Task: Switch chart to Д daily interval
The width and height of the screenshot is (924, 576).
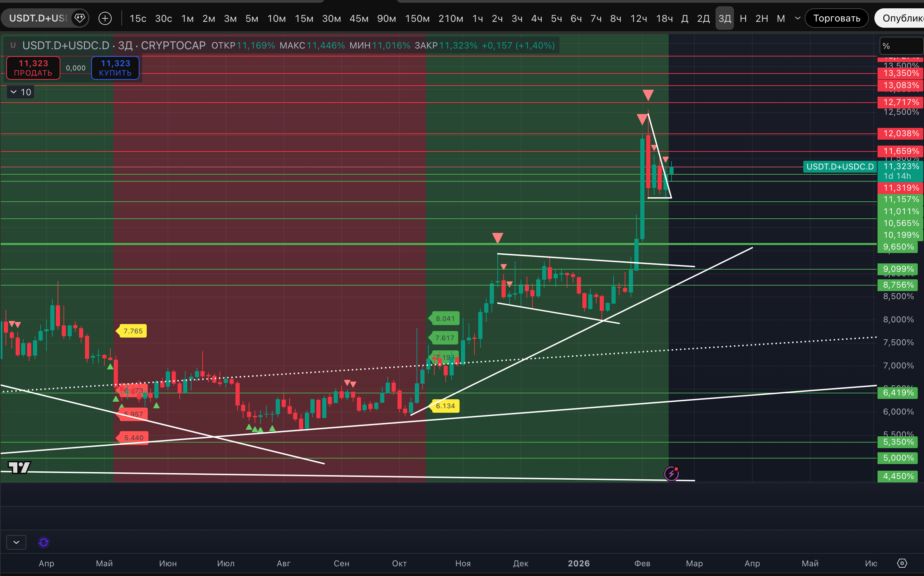Action: [685, 18]
